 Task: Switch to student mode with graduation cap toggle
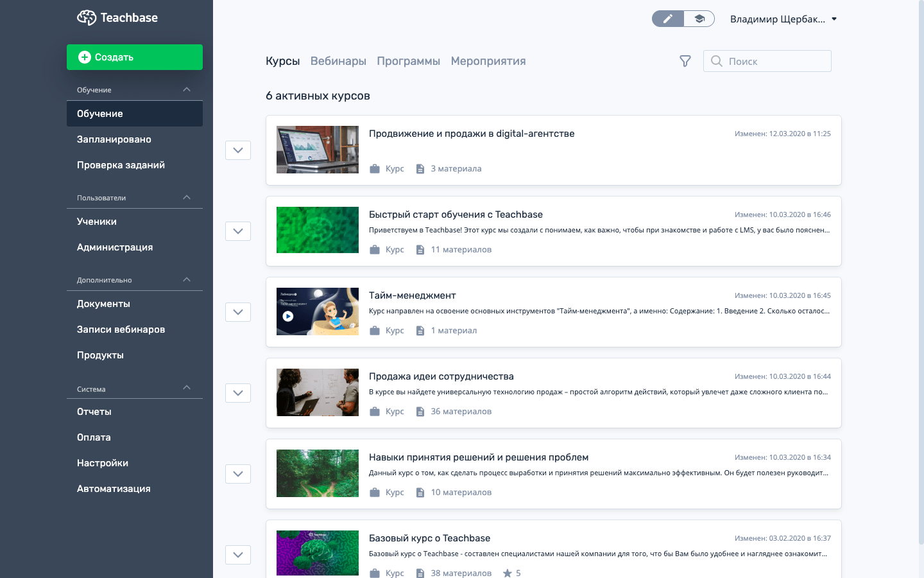[x=699, y=19]
